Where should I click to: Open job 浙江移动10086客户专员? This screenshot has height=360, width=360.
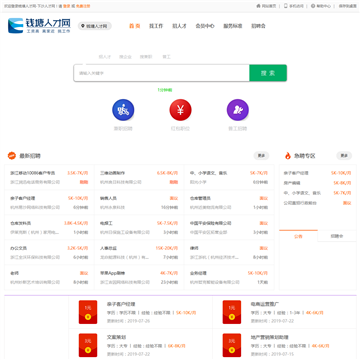[x=33, y=173]
